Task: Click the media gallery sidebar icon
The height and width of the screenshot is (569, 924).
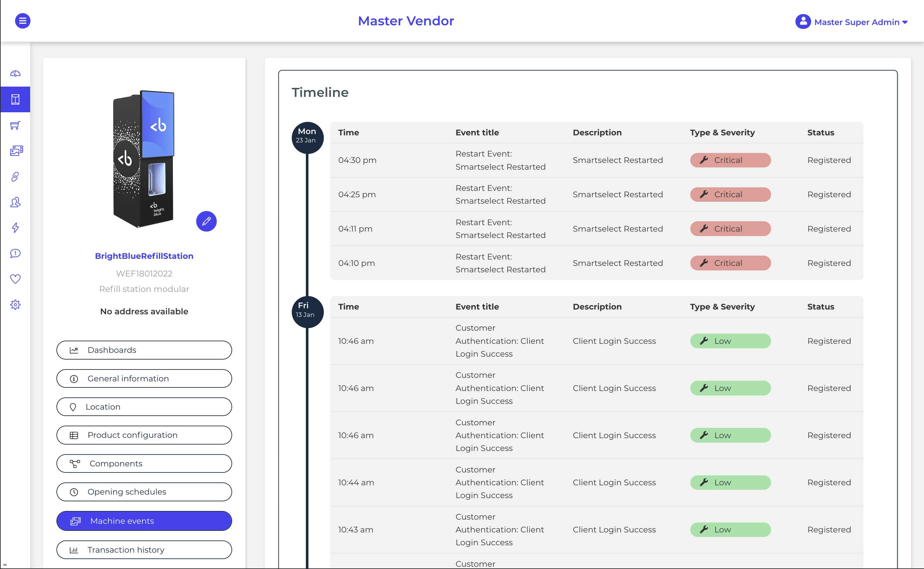Action: (x=16, y=151)
